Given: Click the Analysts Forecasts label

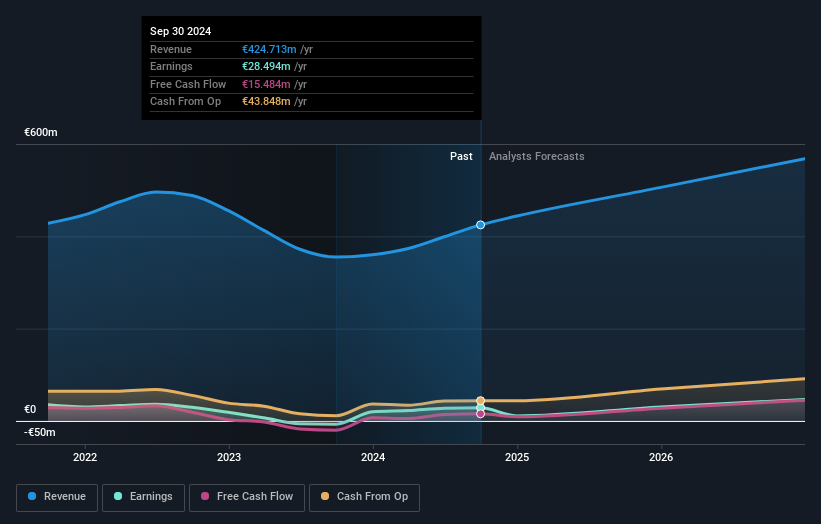Looking at the screenshot, I should (537, 156).
